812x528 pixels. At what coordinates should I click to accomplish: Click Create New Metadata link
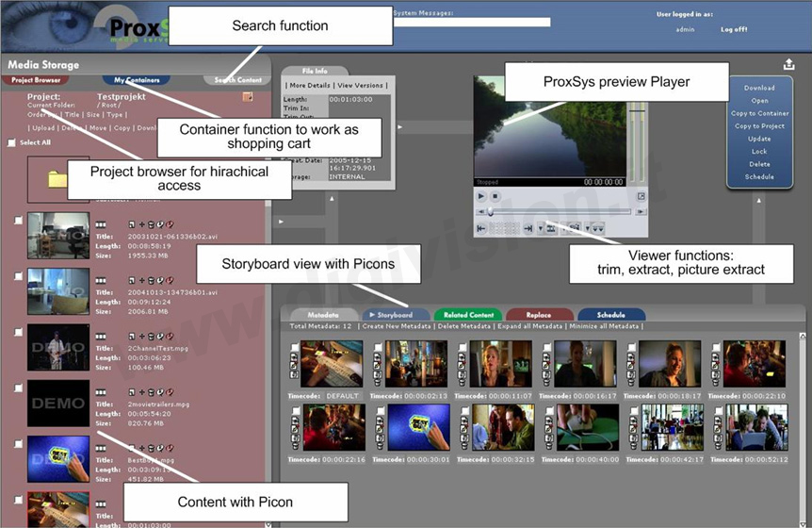(397, 326)
